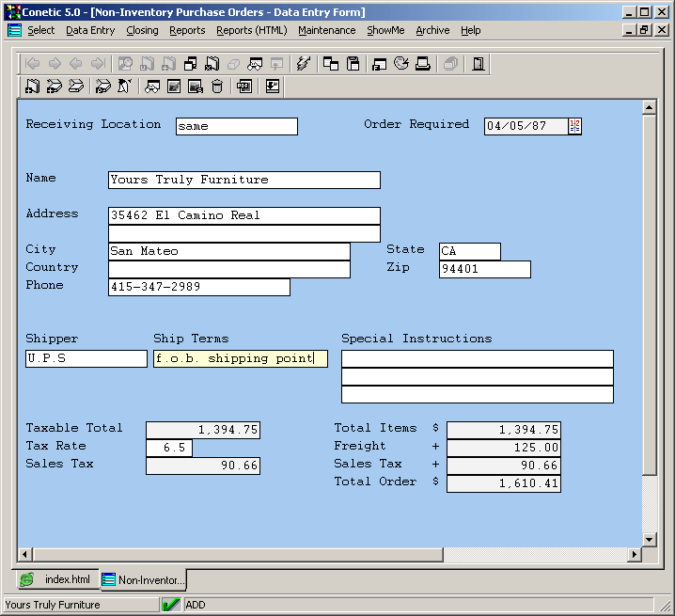The height and width of the screenshot is (616, 675).
Task: Focus the Tax Rate field
Action: [x=169, y=448]
